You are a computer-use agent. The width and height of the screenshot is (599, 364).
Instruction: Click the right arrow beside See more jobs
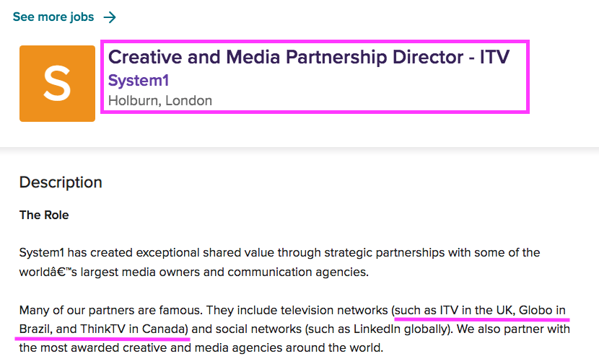[x=110, y=17]
